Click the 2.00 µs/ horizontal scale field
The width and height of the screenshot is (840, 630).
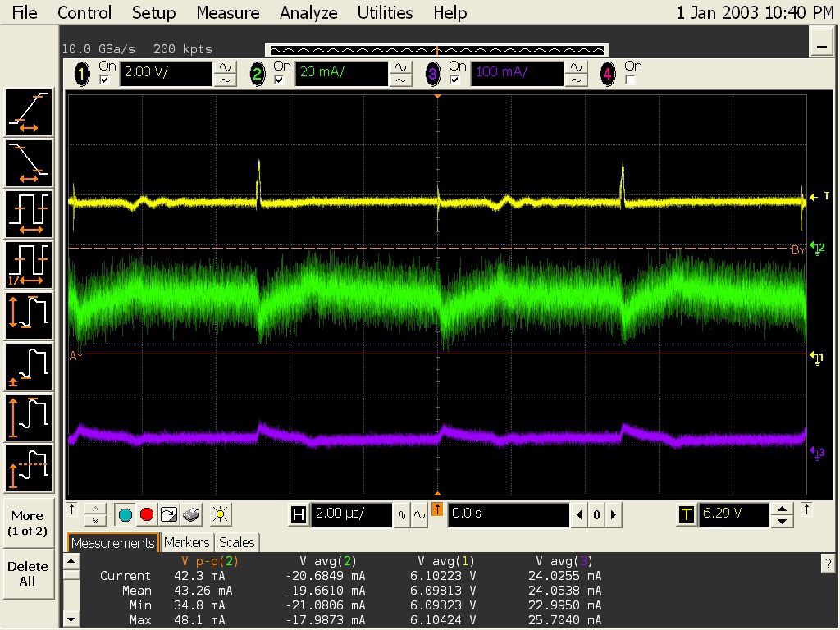352,514
